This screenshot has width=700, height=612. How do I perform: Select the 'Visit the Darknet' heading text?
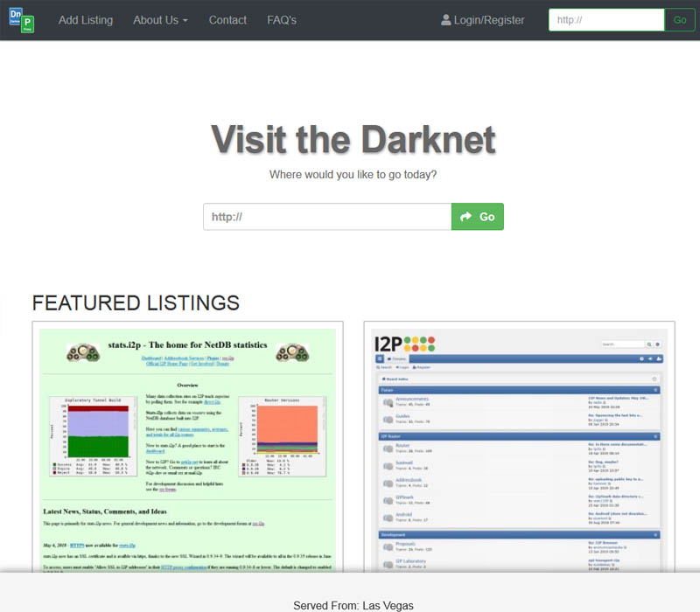353,140
